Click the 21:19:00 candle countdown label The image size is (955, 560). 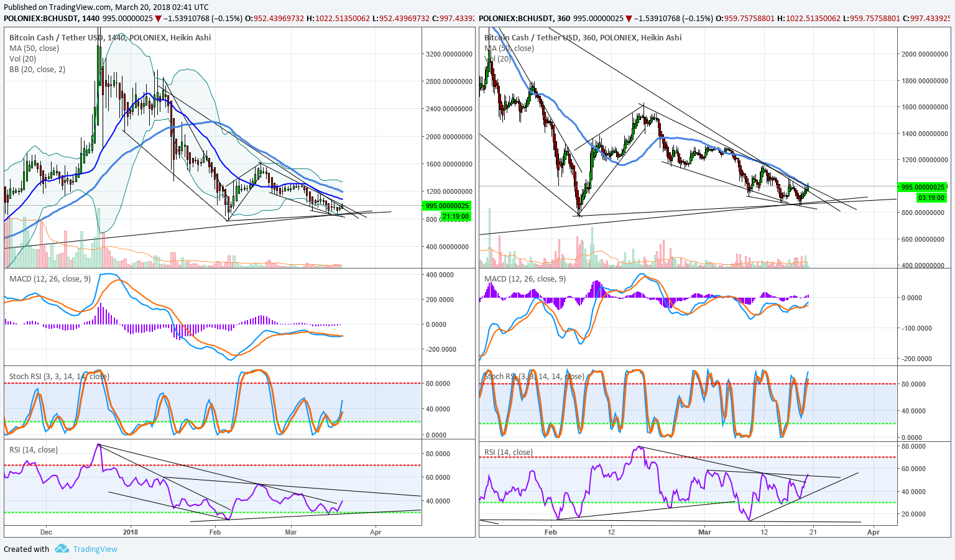pyautogui.click(x=456, y=216)
